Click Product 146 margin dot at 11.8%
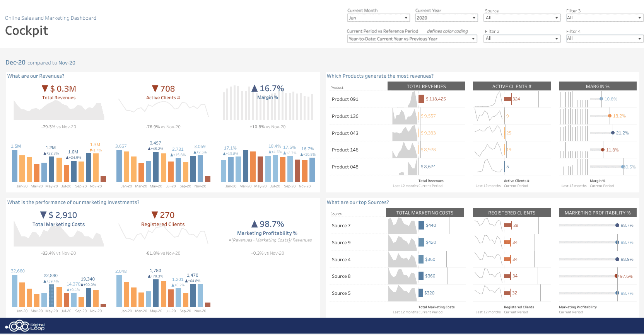The width and height of the screenshot is (644, 335). coord(603,150)
